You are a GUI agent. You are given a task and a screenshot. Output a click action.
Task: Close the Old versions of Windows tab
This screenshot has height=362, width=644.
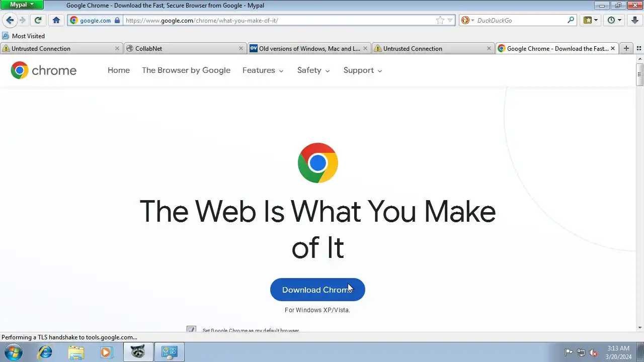point(365,49)
